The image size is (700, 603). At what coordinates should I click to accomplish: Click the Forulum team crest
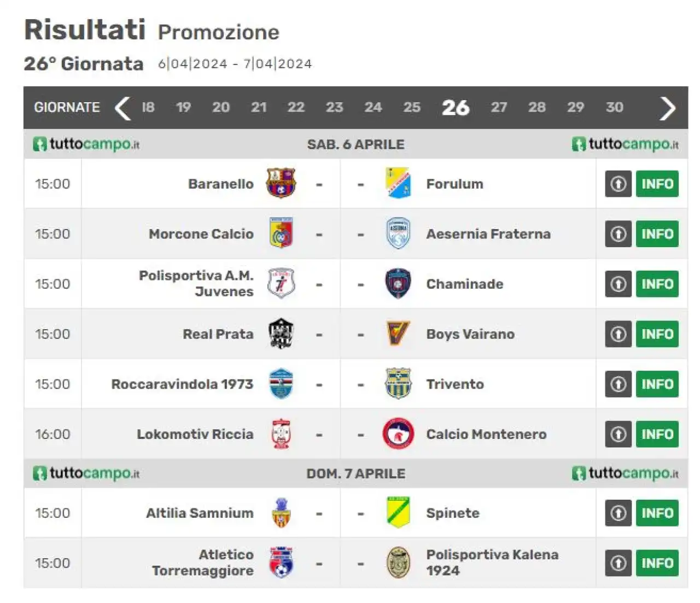pos(398,183)
